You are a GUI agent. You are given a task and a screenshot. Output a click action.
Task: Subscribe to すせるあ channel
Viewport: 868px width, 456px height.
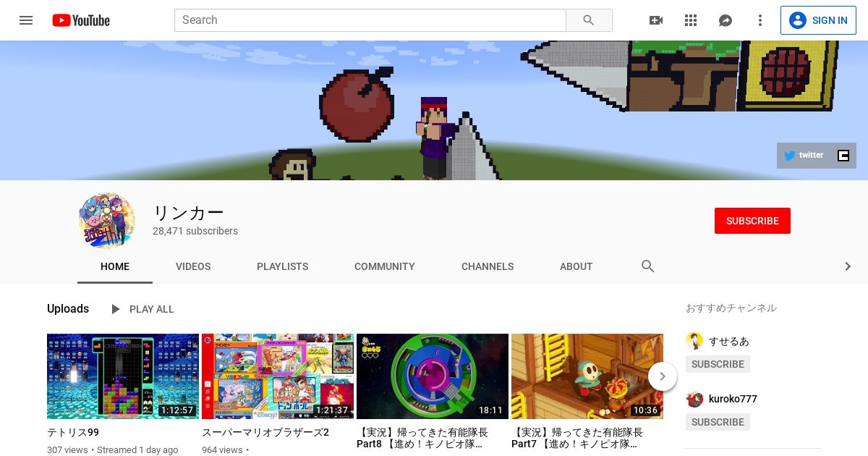(x=718, y=364)
